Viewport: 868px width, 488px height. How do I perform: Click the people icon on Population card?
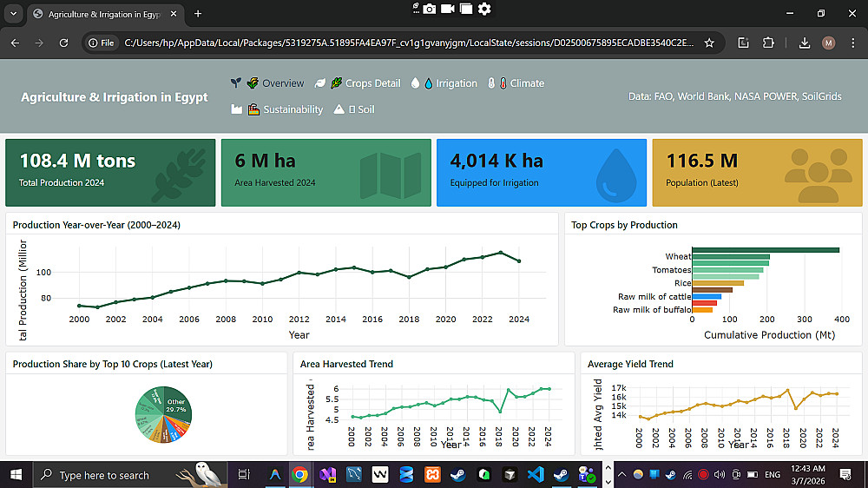[817, 174]
